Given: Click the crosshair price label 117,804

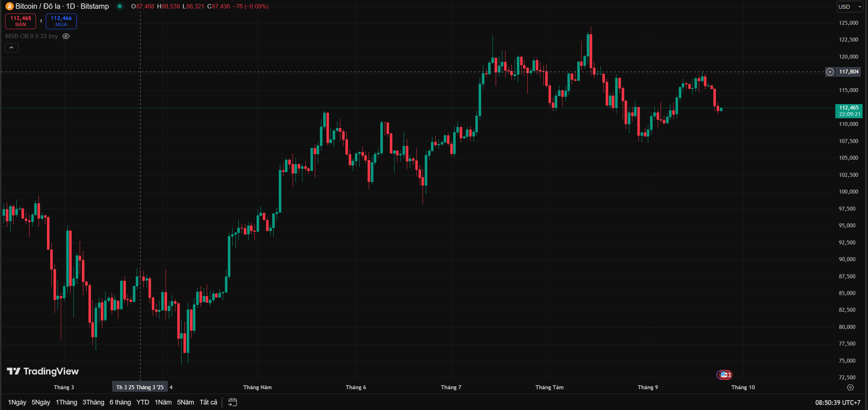Looking at the screenshot, I should (x=849, y=72).
